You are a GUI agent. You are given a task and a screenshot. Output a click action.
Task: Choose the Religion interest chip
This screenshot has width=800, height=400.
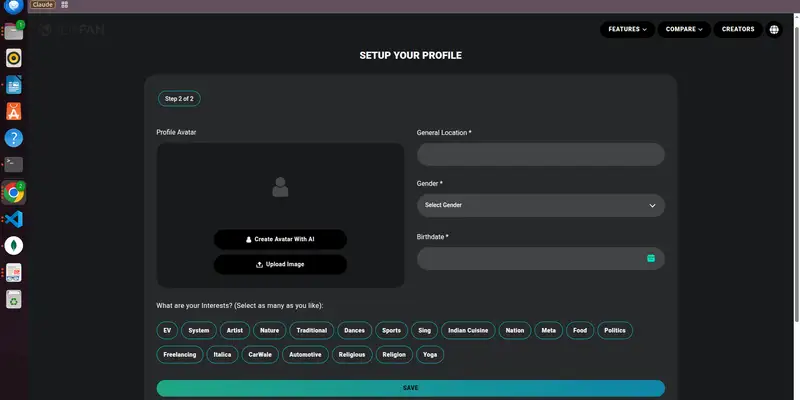(394, 355)
